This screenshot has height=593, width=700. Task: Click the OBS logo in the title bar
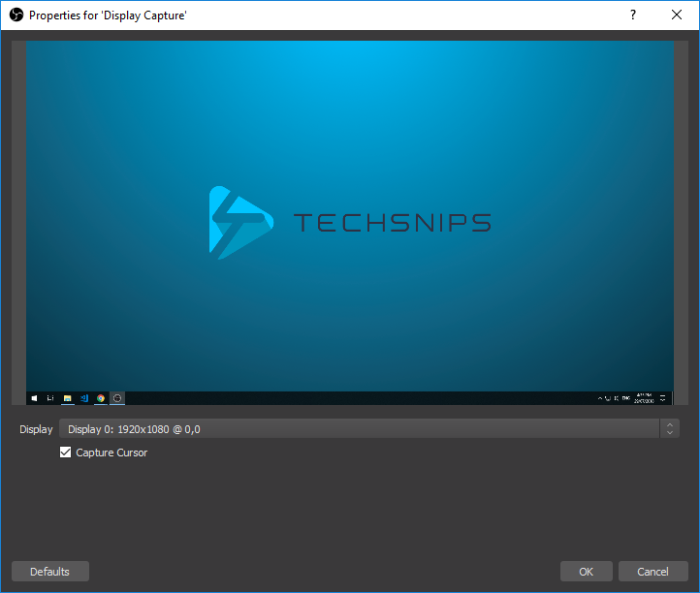pyautogui.click(x=16, y=15)
